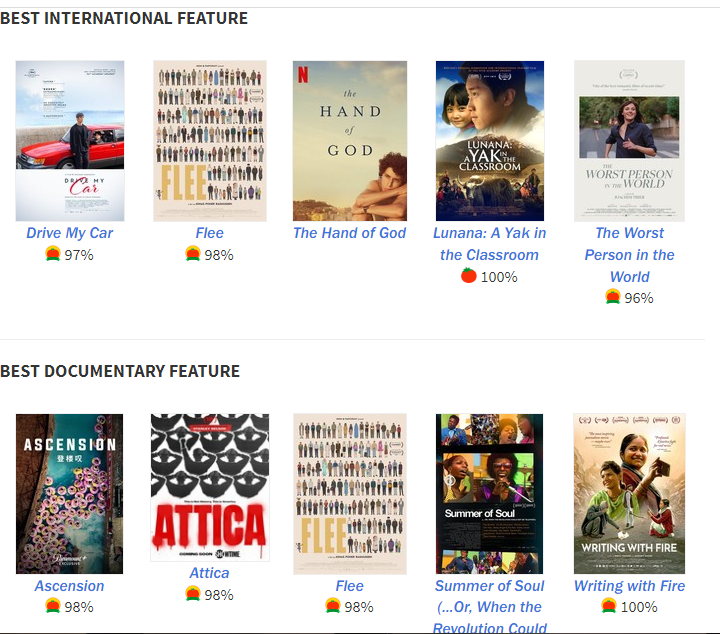Click the Certified Fresh icon beside Attica 98%
The image size is (720, 634).
[193, 594]
